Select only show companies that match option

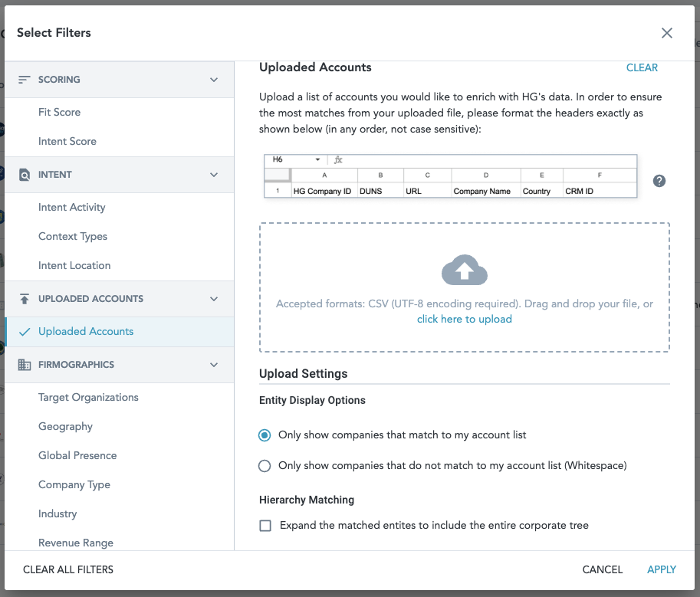click(x=265, y=435)
